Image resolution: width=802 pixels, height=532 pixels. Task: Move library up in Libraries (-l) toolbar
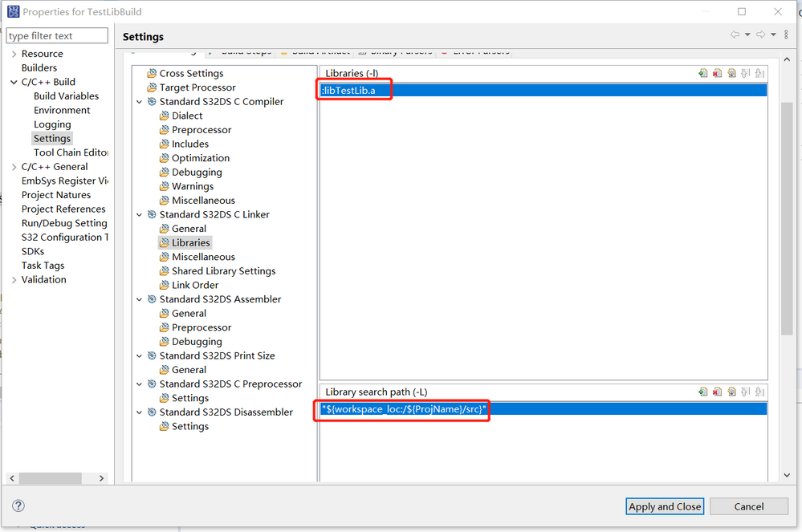pos(746,73)
